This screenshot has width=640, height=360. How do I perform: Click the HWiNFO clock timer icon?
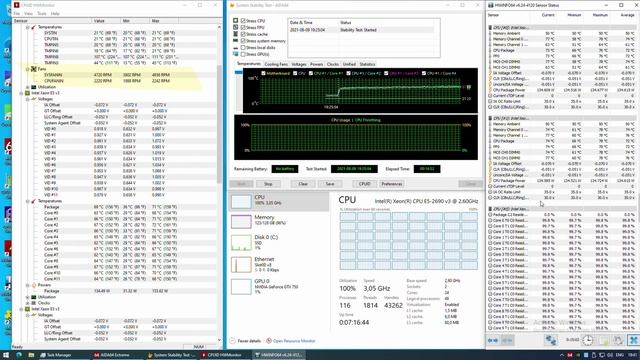(587, 340)
